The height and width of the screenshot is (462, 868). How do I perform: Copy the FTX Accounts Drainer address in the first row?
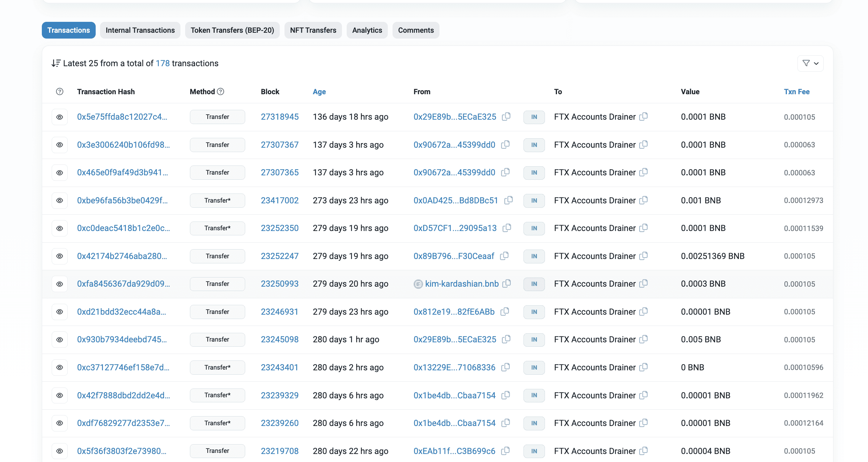pyautogui.click(x=644, y=116)
